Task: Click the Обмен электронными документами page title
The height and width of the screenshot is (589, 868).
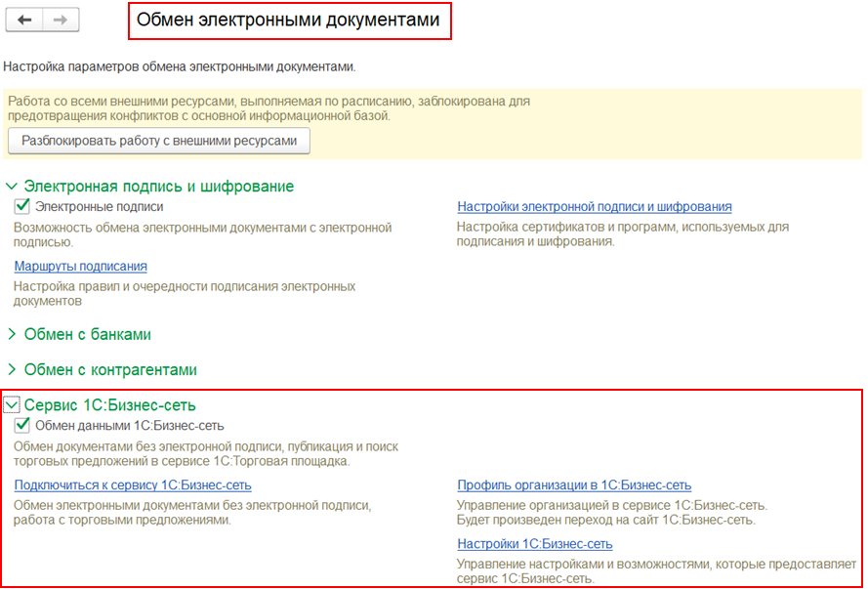Action: pyautogui.click(x=288, y=20)
